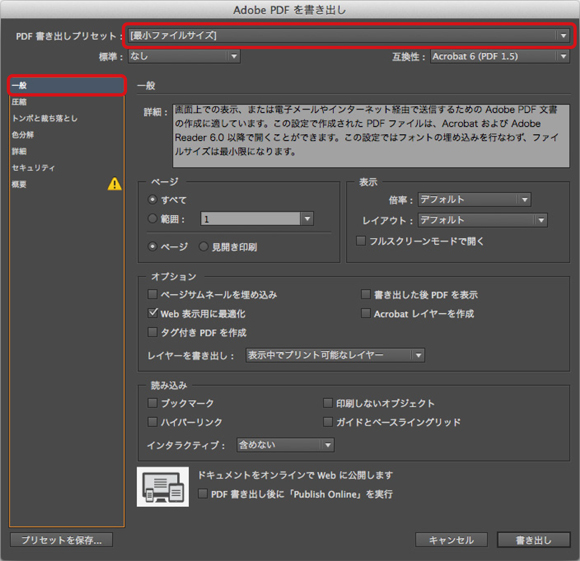This screenshot has height=561, width=580.
Task: Click the 書き出し export button
Action: click(x=533, y=540)
